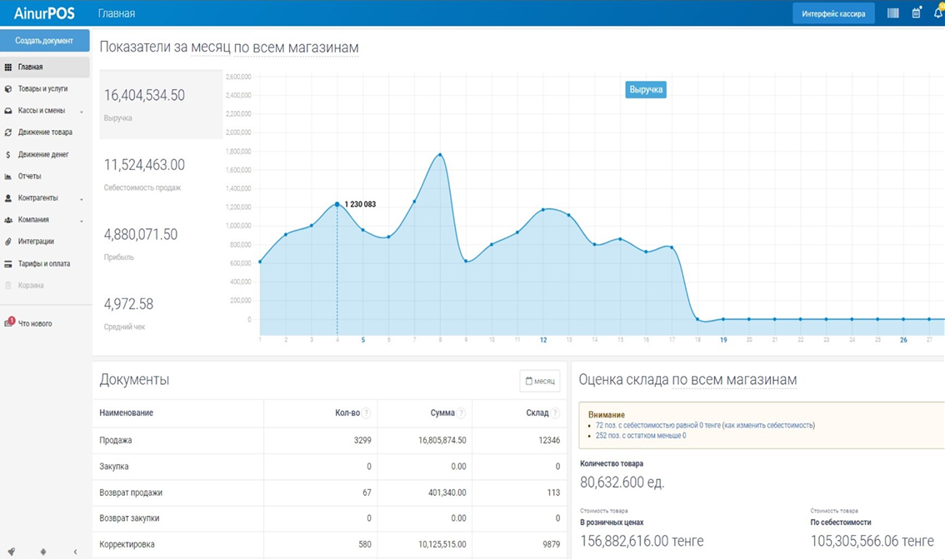The width and height of the screenshot is (945, 560).
Task: Collapse the sidebar with the left chevron
Action: coord(75,552)
